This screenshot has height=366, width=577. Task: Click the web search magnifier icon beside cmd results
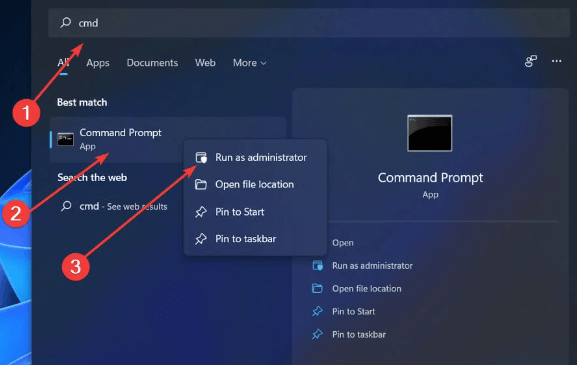click(x=66, y=206)
